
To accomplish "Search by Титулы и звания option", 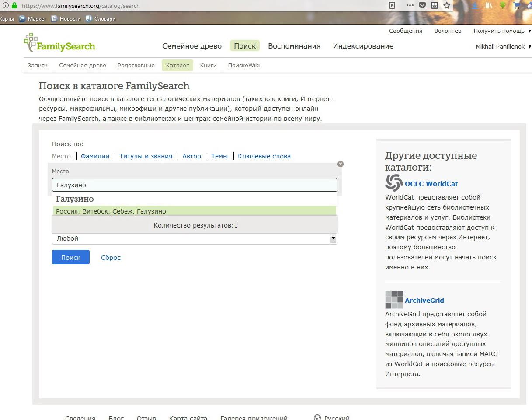I will click(x=146, y=156).
